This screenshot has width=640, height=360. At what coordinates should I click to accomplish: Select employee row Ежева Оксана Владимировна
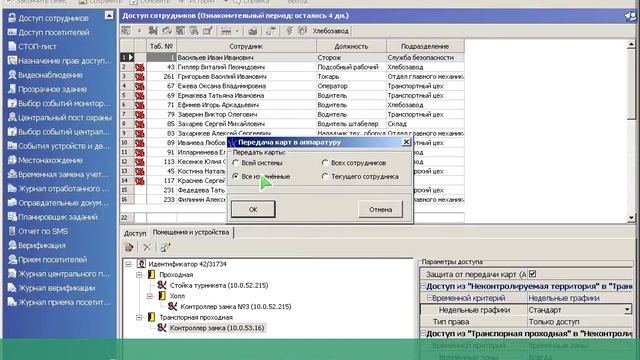[x=292, y=86]
